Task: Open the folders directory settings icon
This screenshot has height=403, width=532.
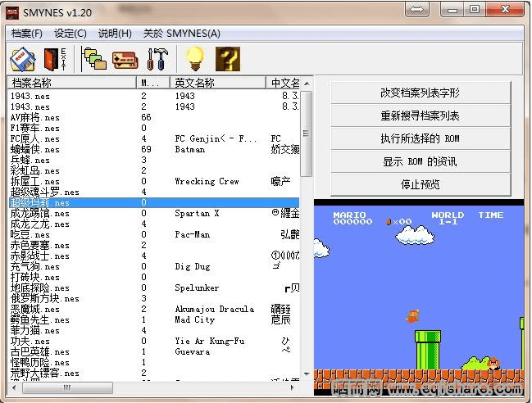Action: [x=94, y=59]
